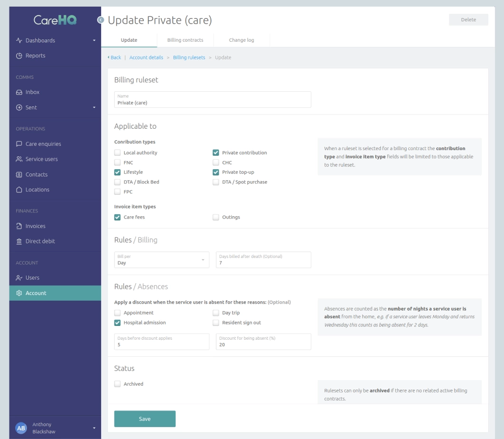Save the billing ruleset changes

point(145,419)
